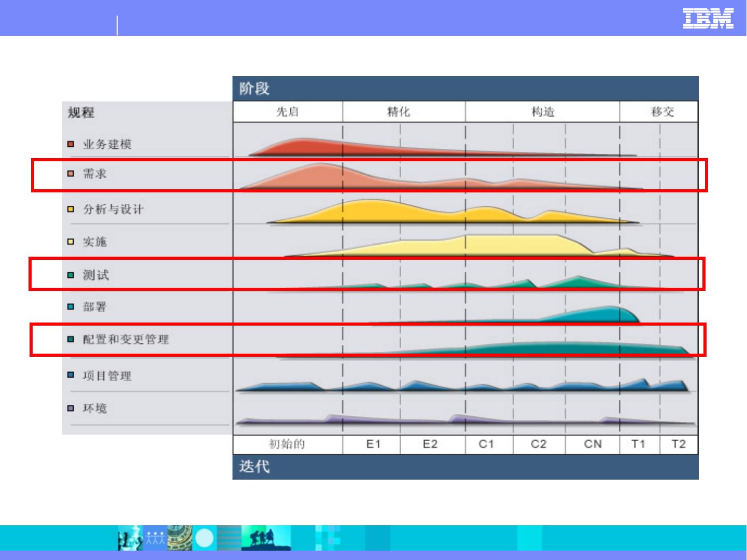Select the 部署 discipline label
747x560 pixels.
[95, 307]
